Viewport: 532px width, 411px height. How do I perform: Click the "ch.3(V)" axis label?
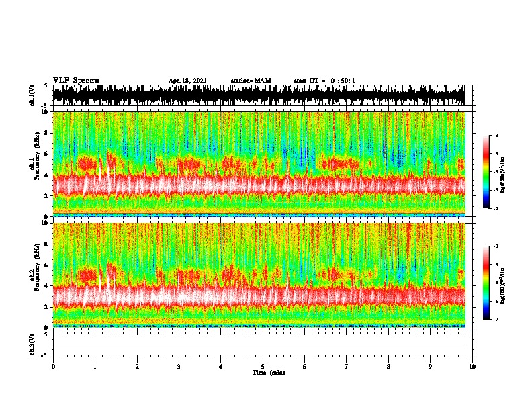pos(32,345)
